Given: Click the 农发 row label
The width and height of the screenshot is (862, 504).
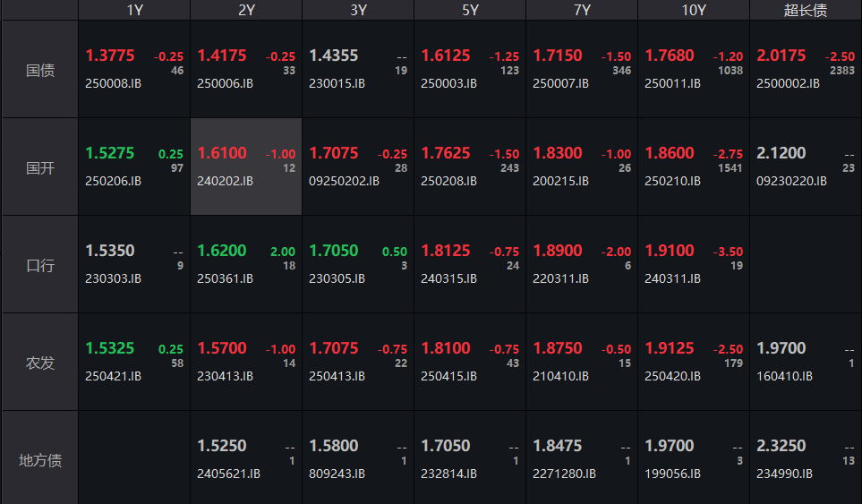Looking at the screenshot, I should [x=39, y=363].
